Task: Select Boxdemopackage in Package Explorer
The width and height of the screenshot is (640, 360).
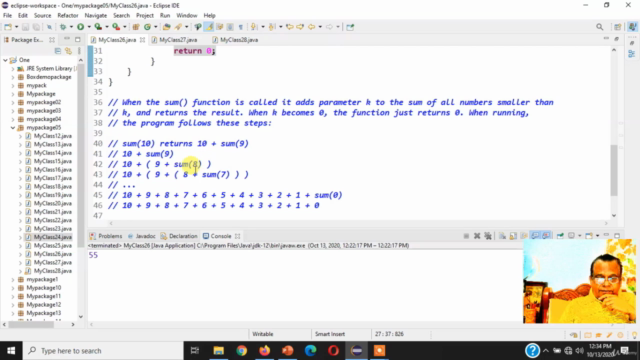Action: (49, 77)
